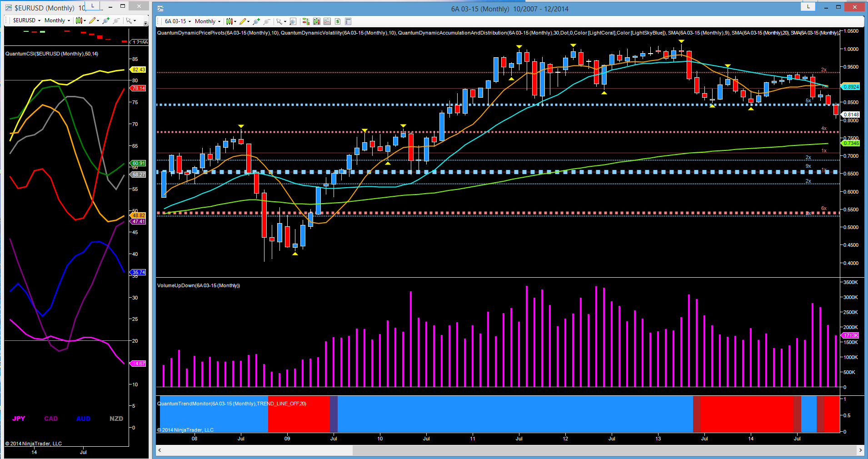Click the CAD currency legend label
Image resolution: width=868 pixels, height=459 pixels.
coord(51,419)
